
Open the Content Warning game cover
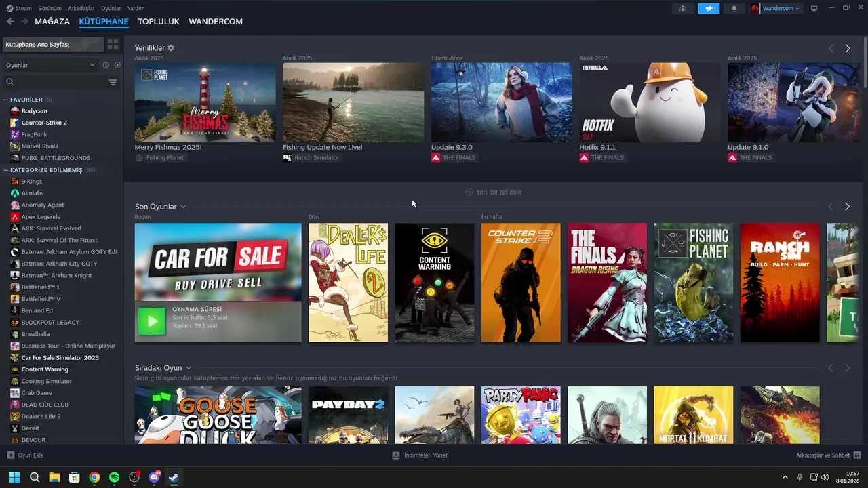coord(435,283)
